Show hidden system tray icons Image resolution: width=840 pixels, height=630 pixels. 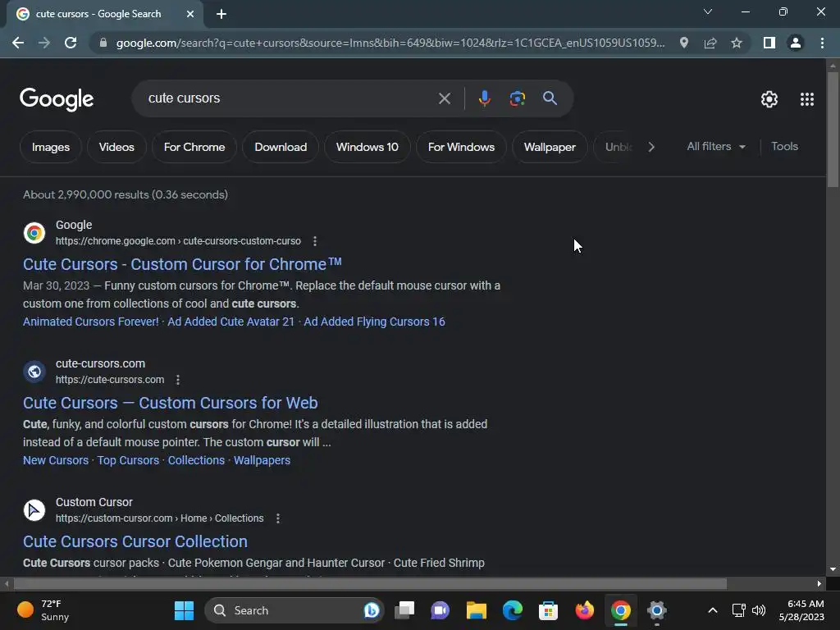click(713, 610)
